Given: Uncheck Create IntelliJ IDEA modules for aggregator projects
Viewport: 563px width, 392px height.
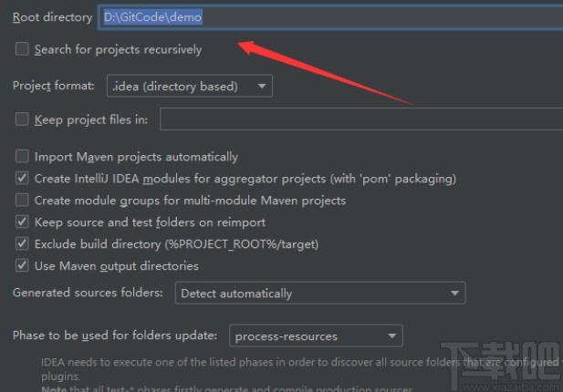Looking at the screenshot, I should click(x=22, y=179).
